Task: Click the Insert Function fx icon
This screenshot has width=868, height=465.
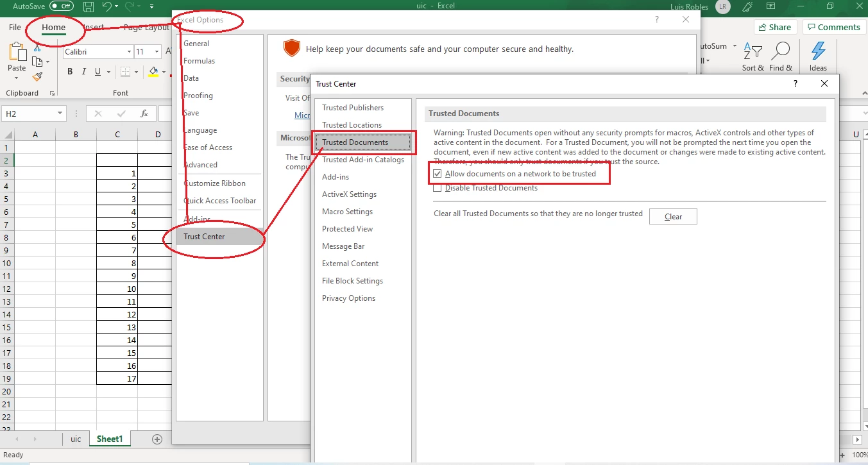Action: pyautogui.click(x=144, y=114)
